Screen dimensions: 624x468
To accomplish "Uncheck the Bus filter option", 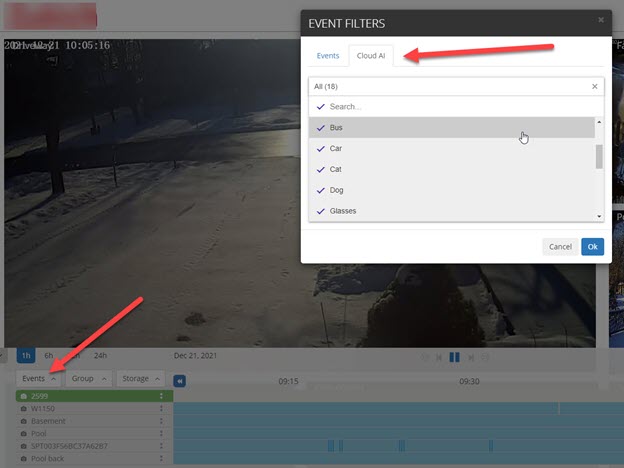I will tap(452, 127).
